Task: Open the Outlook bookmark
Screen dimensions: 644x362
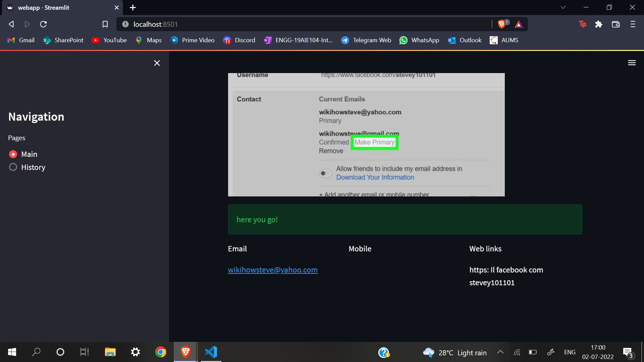Action: (x=465, y=40)
